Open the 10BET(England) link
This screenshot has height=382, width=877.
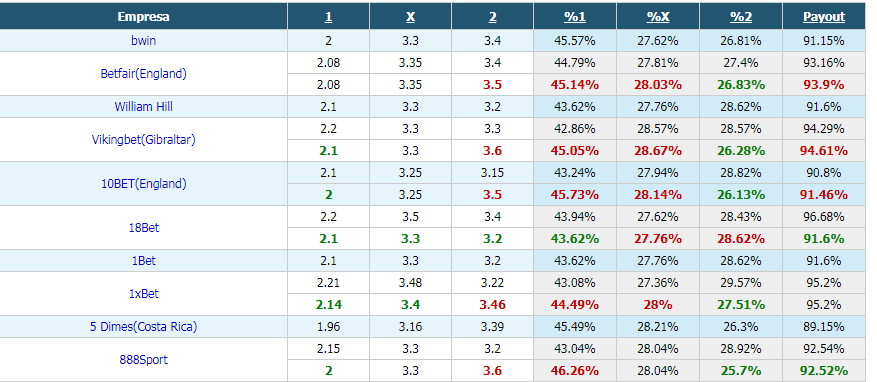pyautogui.click(x=144, y=183)
